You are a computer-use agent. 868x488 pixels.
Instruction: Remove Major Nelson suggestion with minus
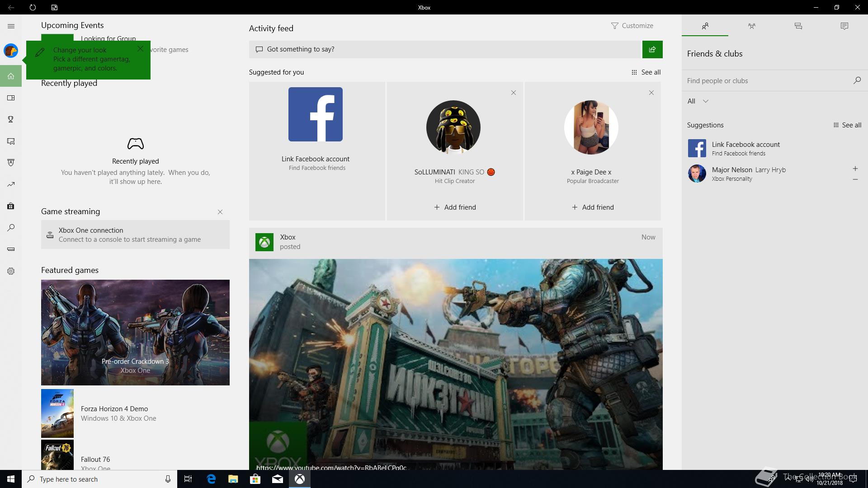[855, 179]
